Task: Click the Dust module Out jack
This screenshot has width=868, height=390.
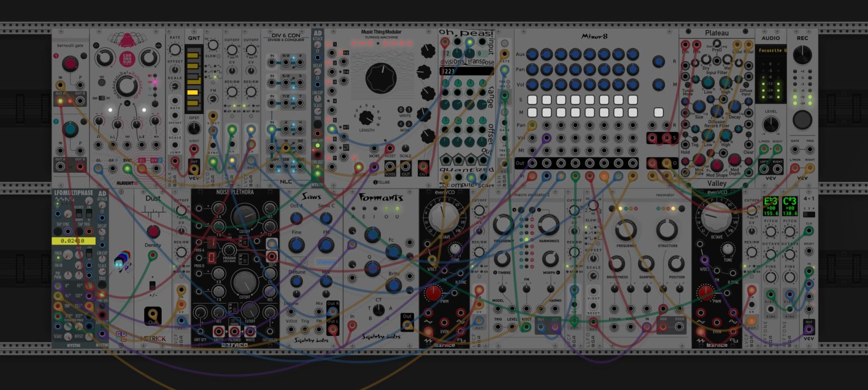Action: 152,314
